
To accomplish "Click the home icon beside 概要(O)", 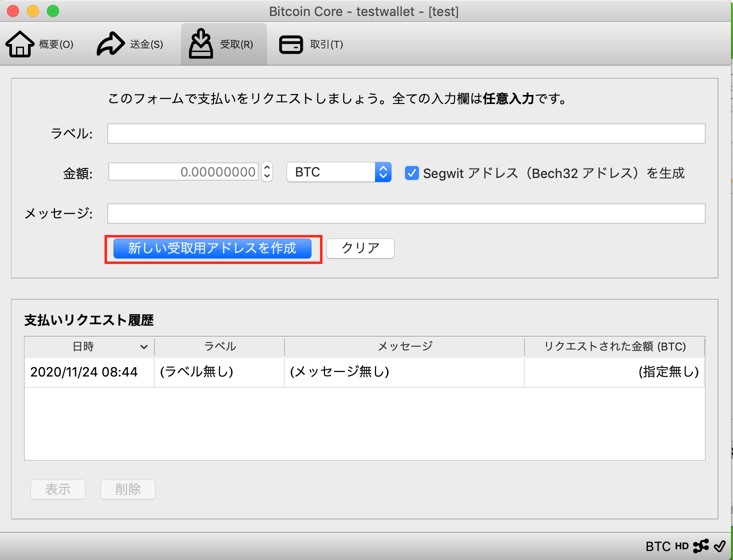I will [20, 44].
